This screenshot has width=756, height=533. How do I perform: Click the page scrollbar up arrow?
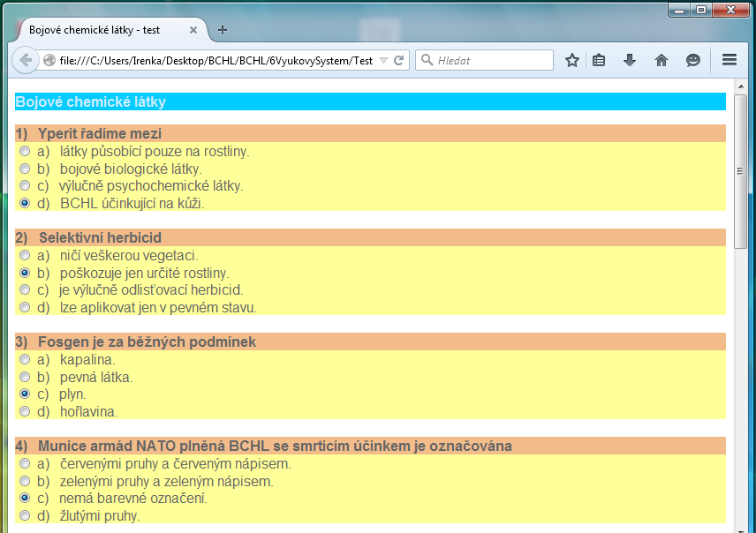tap(741, 86)
